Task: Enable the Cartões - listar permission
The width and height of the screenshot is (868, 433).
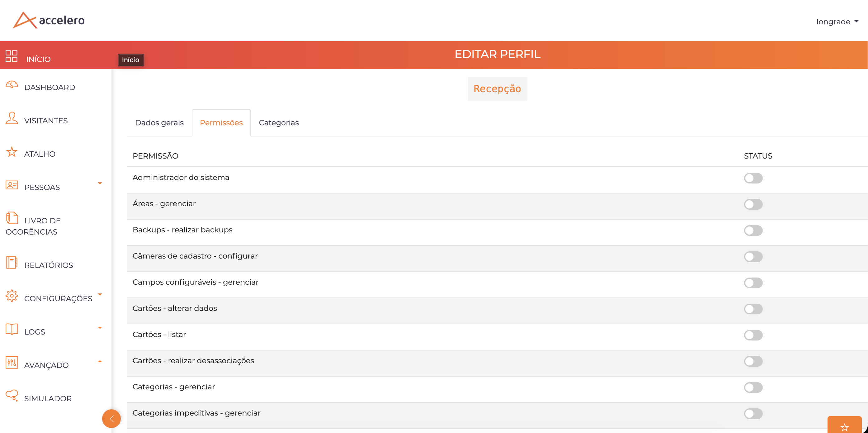Action: coord(753,335)
